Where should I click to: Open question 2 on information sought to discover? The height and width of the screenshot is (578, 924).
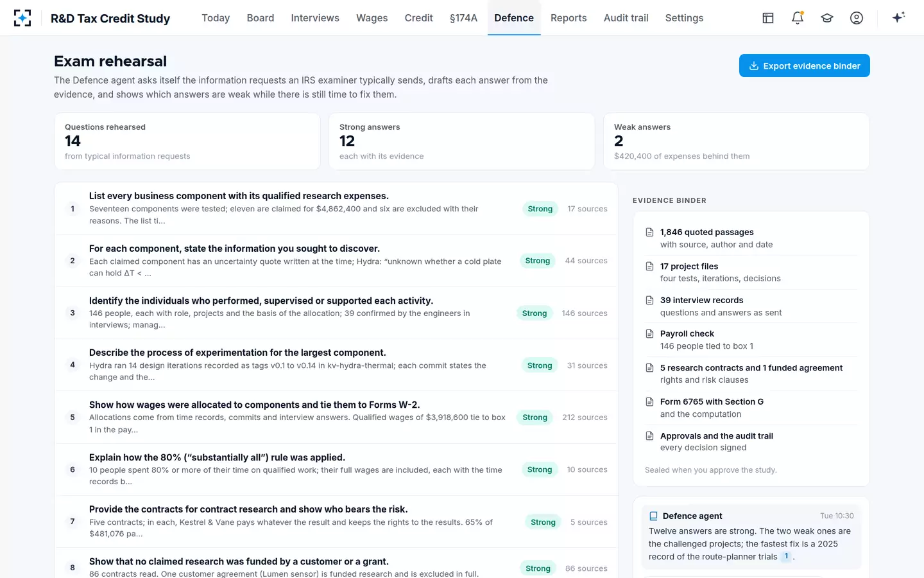point(336,261)
